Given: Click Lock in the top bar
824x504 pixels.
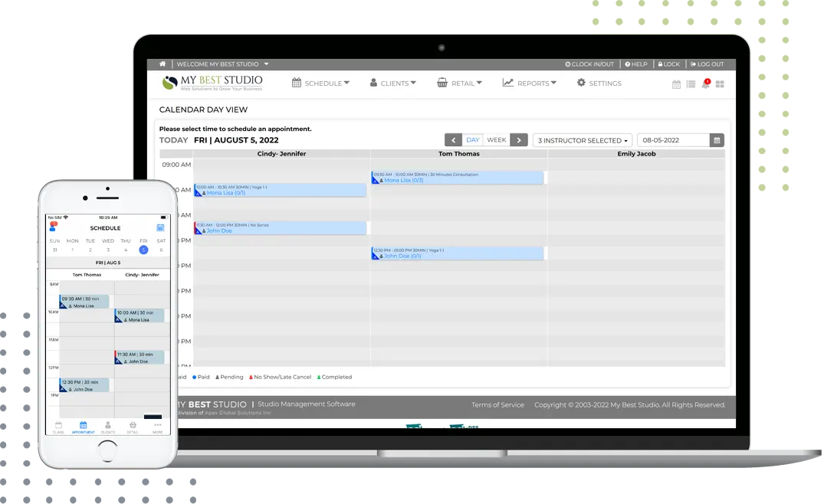Looking at the screenshot, I should point(669,64).
